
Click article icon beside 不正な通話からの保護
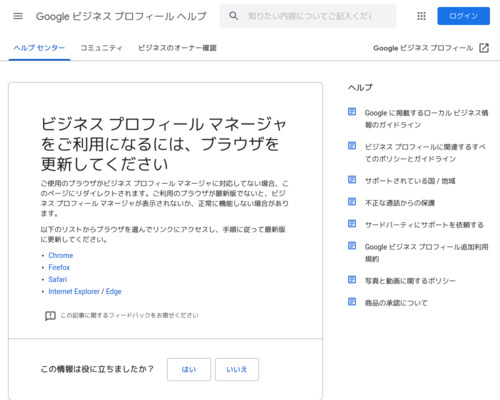(352, 202)
